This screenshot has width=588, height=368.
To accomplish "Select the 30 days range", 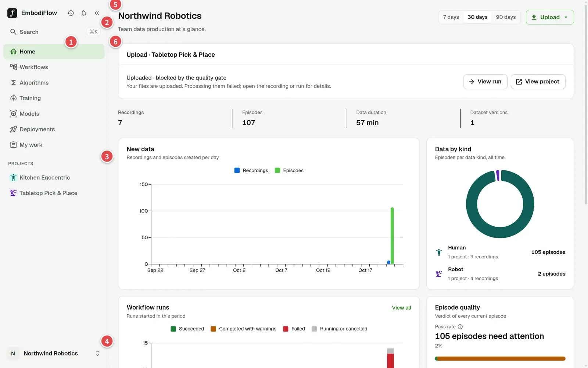I will 477,17.
